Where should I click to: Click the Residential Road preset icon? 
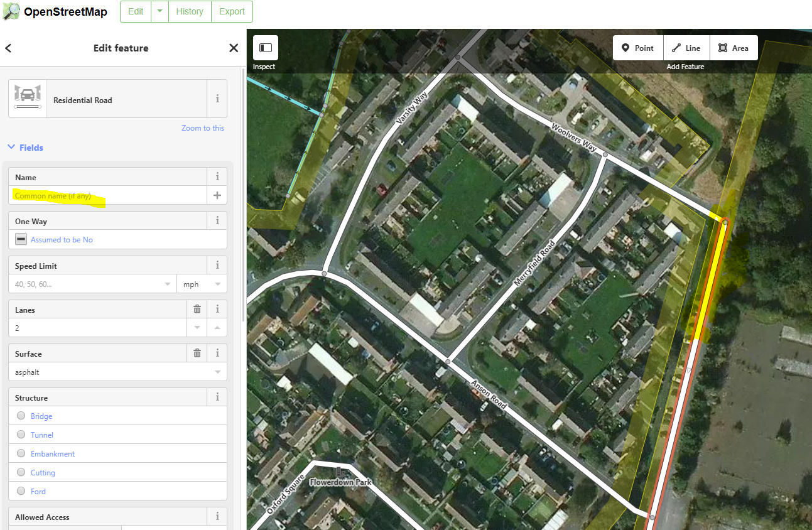[28, 99]
